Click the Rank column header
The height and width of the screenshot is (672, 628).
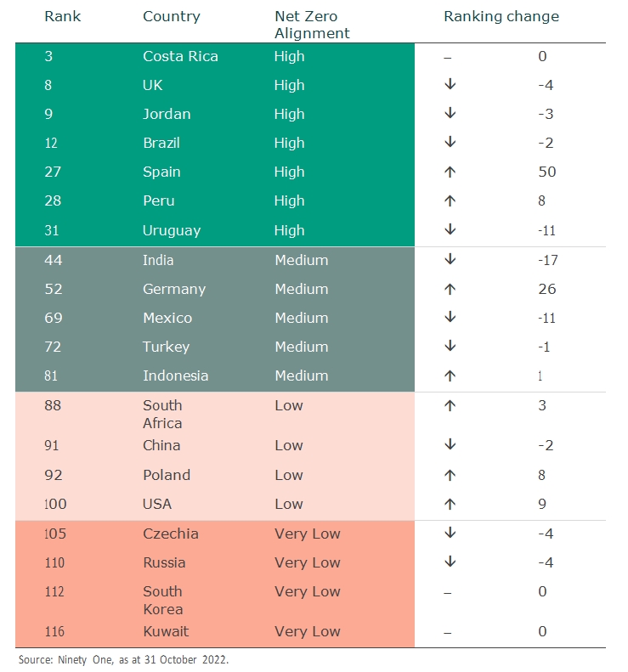point(63,16)
